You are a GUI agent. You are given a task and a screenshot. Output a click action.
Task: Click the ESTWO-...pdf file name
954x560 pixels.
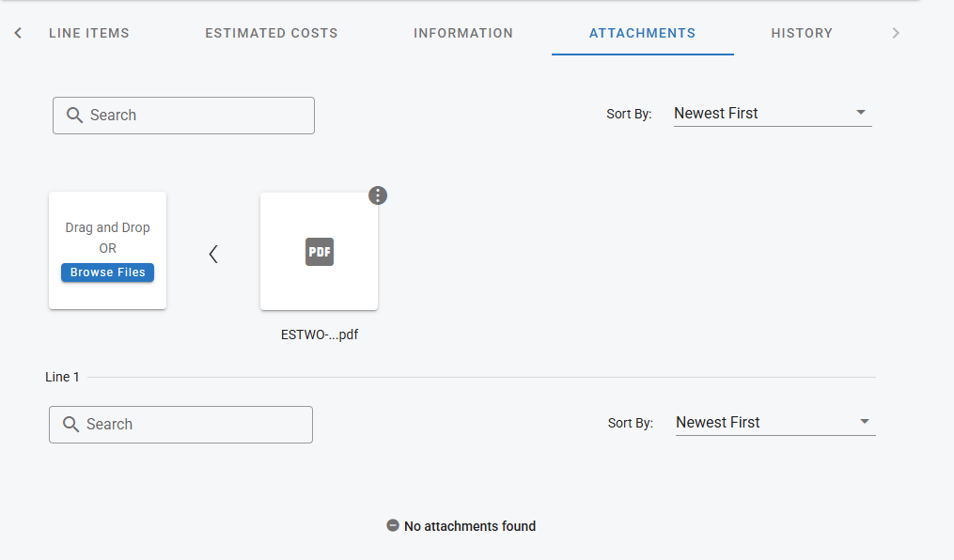pos(320,334)
